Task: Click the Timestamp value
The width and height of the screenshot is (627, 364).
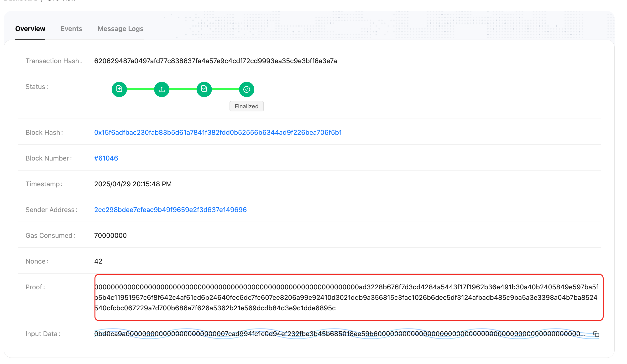Action: [x=133, y=184]
